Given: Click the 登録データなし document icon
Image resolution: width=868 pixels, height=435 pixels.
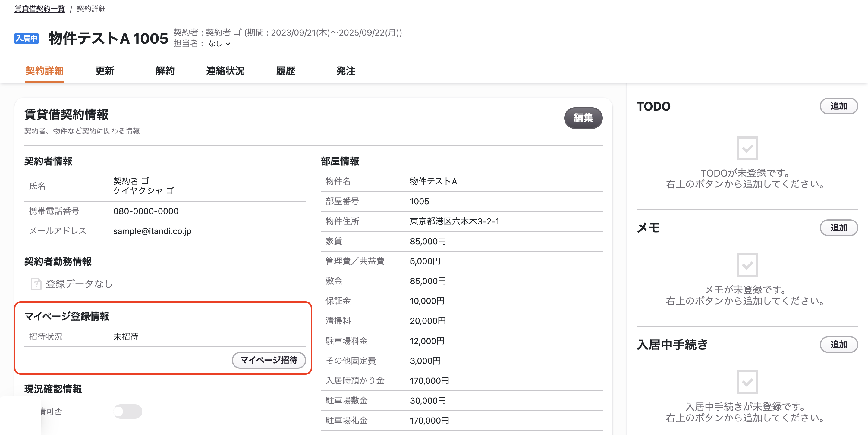Looking at the screenshot, I should click(x=36, y=284).
